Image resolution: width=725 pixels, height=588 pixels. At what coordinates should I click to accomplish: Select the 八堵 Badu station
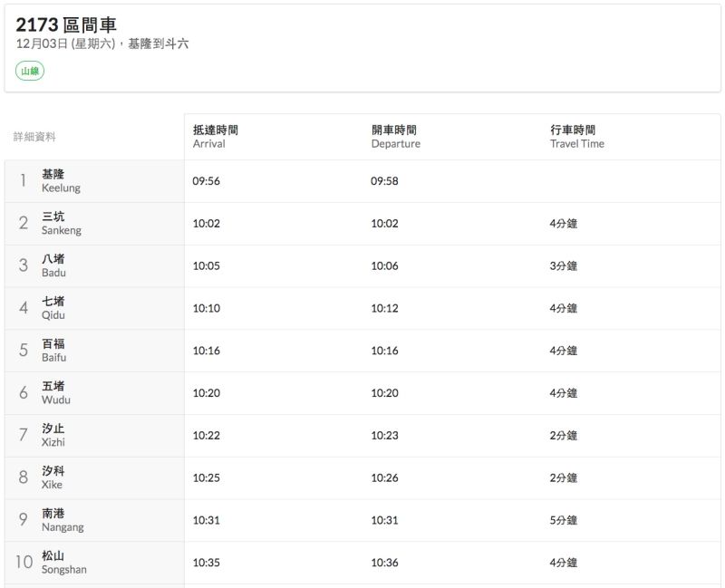53,265
